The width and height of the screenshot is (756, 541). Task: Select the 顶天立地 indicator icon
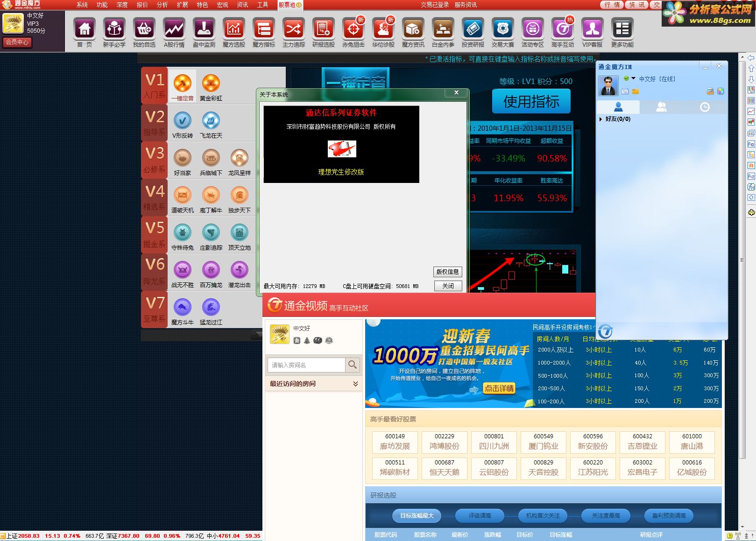[240, 233]
